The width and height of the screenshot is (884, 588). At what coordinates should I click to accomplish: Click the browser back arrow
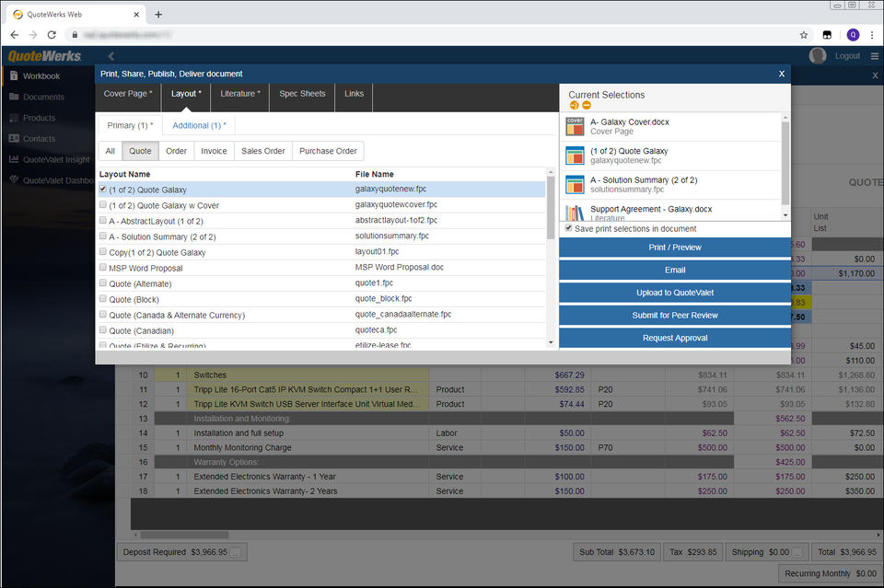[15, 35]
